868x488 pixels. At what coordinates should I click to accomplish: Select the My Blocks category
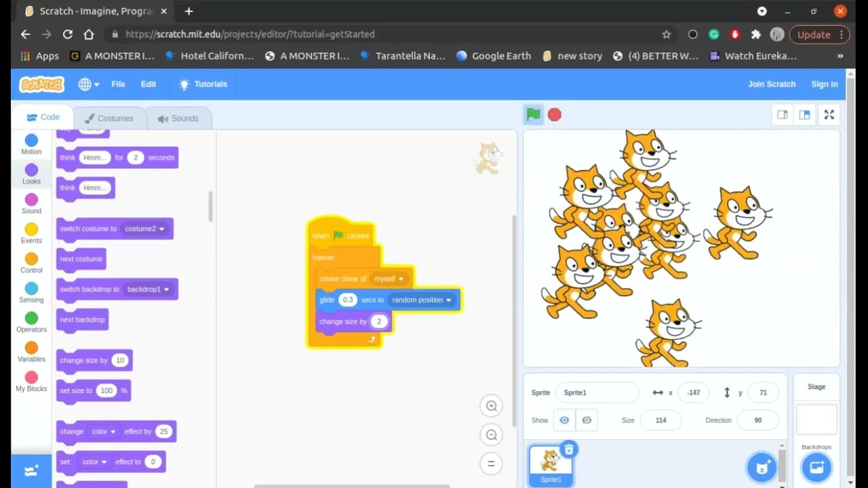pyautogui.click(x=31, y=382)
